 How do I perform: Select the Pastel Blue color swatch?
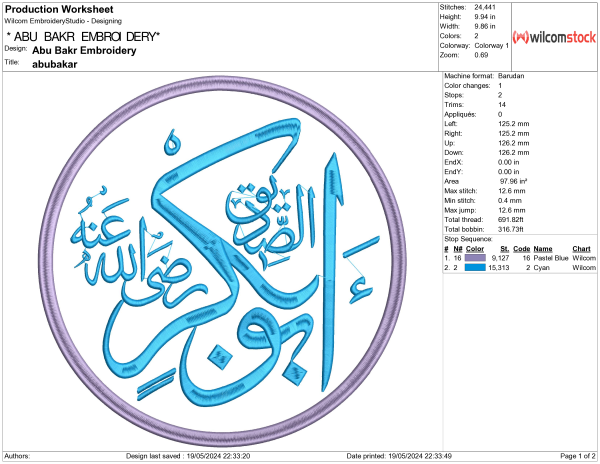pos(475,258)
